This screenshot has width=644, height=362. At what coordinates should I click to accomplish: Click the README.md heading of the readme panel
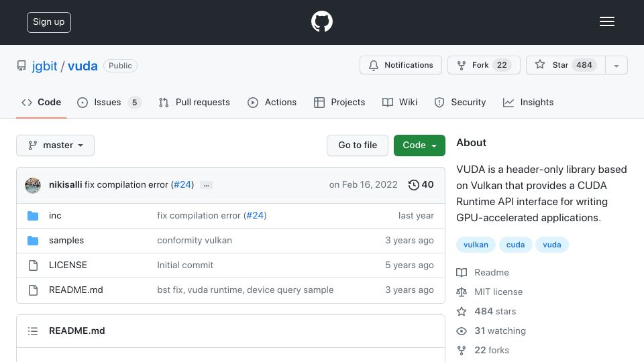(x=76, y=330)
